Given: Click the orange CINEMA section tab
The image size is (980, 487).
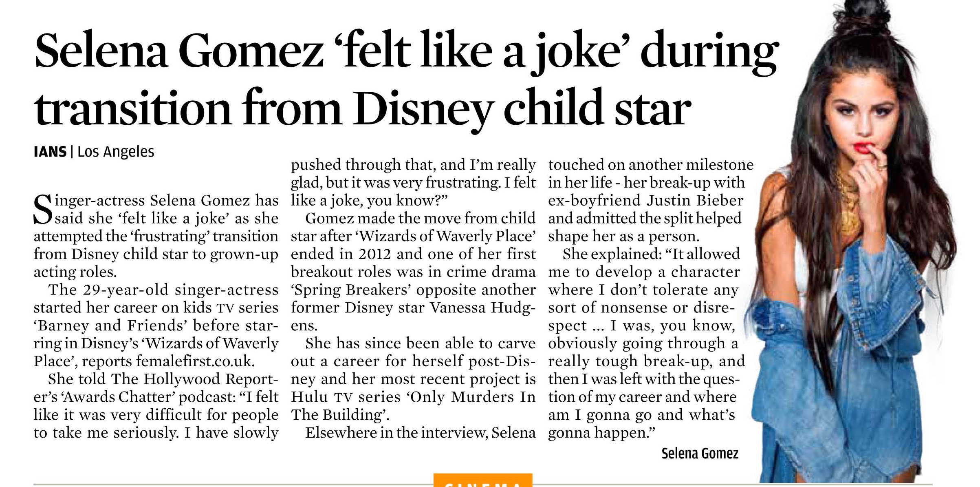Looking at the screenshot, I should pyautogui.click(x=483, y=480).
